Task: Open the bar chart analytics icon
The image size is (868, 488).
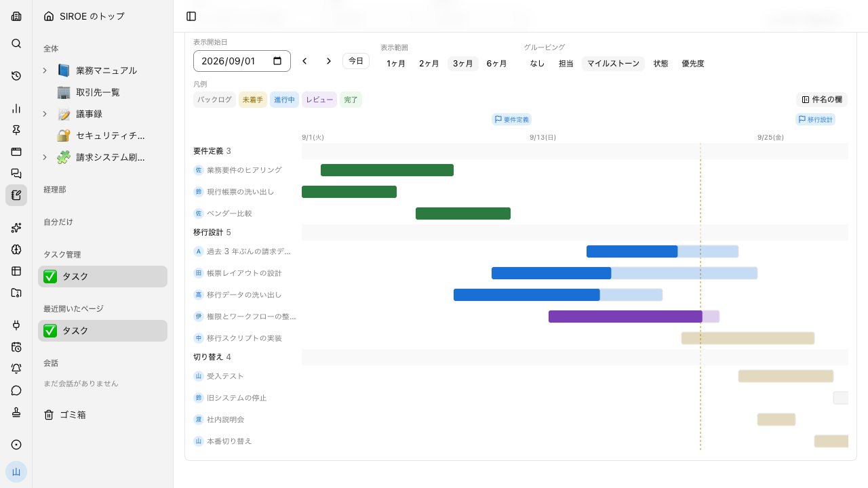Action: coord(16,108)
